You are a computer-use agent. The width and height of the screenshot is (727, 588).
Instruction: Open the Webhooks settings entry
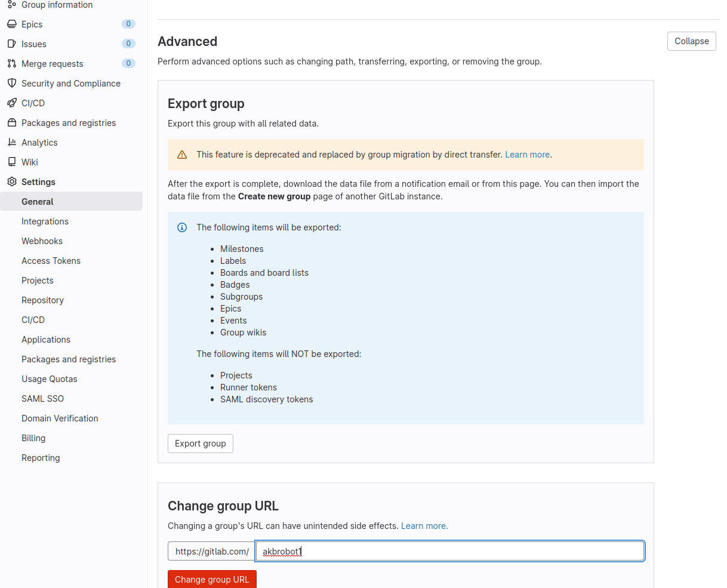42,241
